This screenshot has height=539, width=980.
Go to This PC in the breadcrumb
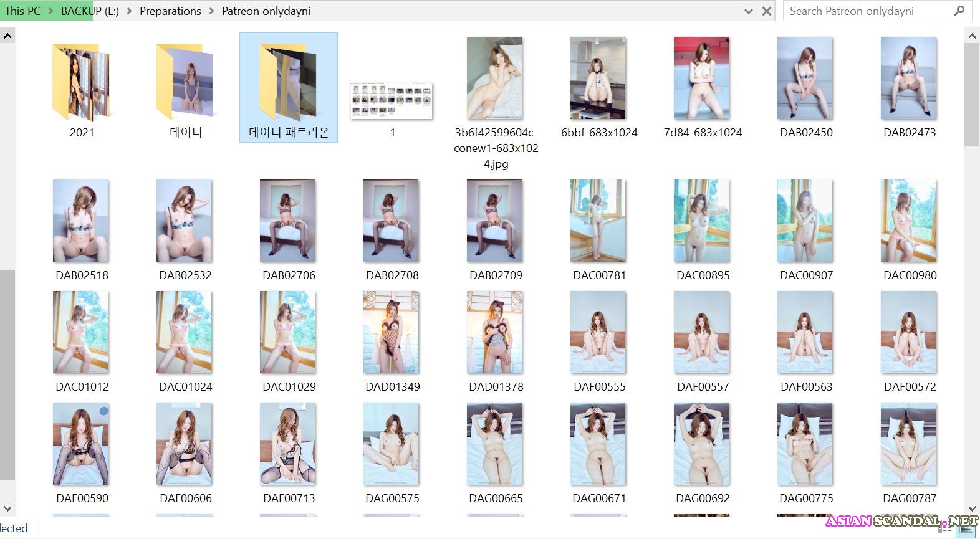coord(22,11)
